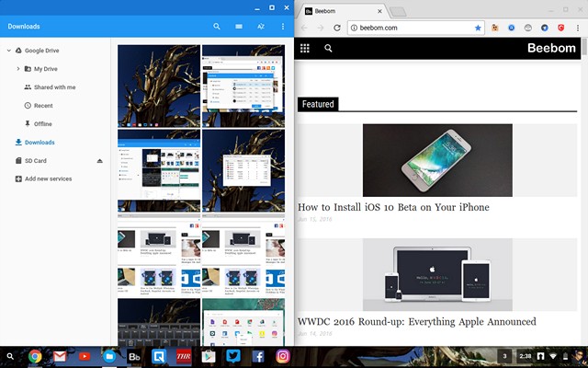The width and height of the screenshot is (588, 368).
Task: Reload the beebom.com page
Action: (337, 28)
